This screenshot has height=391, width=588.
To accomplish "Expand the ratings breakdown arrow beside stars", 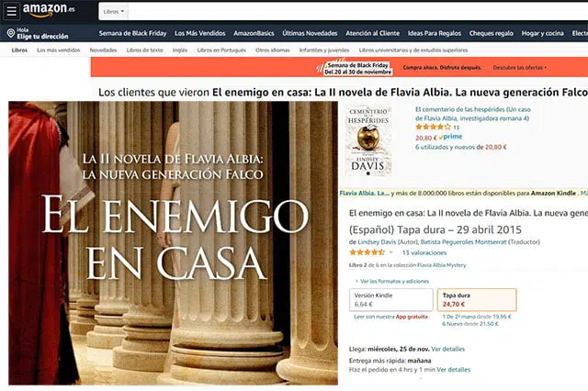I will click(390, 252).
